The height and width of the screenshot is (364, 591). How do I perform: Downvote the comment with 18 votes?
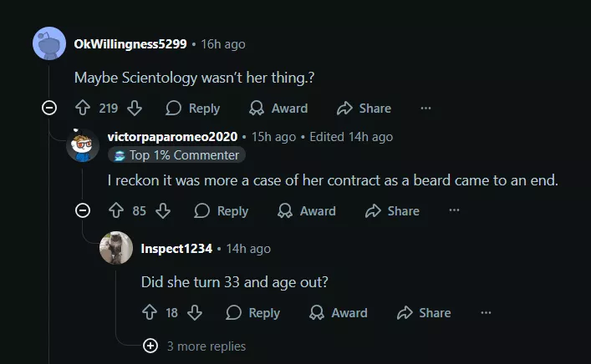(x=195, y=312)
